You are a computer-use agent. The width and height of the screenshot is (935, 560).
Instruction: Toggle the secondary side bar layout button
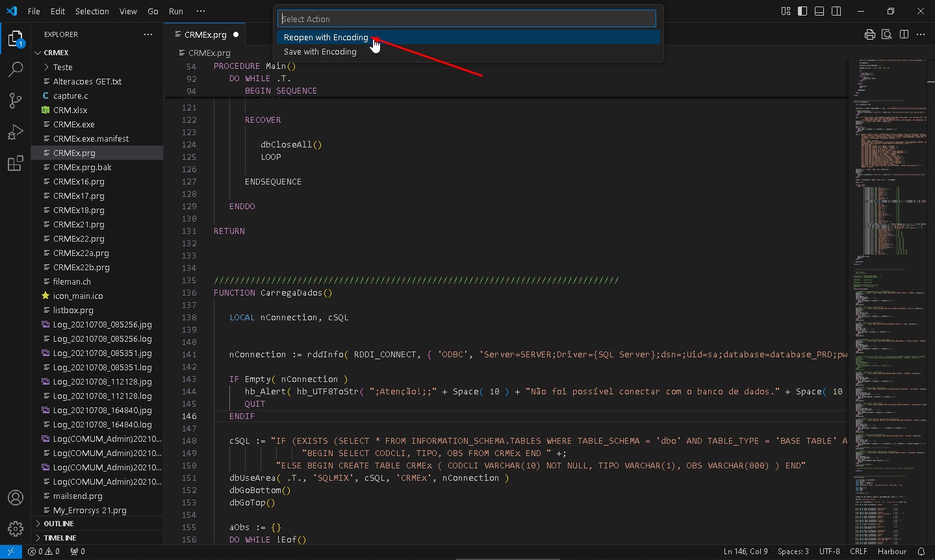(836, 11)
